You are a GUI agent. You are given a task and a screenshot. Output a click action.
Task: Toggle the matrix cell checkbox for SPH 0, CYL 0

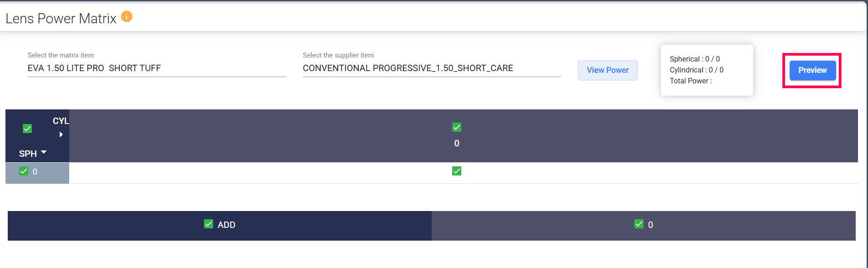pyautogui.click(x=457, y=171)
